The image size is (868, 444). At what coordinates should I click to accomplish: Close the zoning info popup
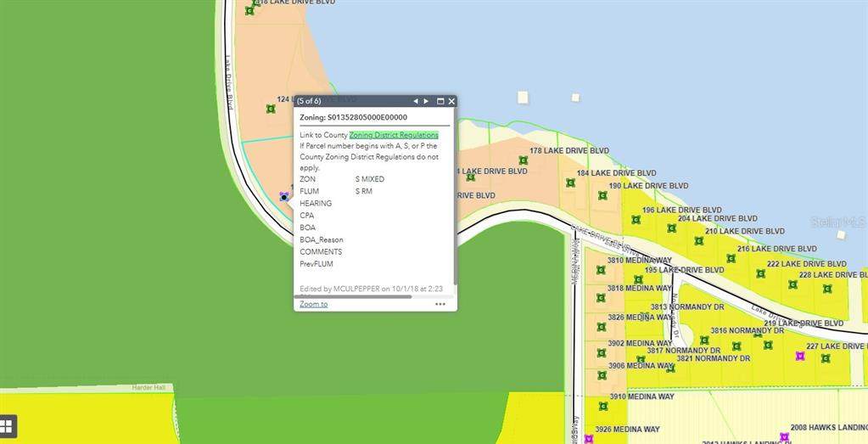click(x=451, y=101)
